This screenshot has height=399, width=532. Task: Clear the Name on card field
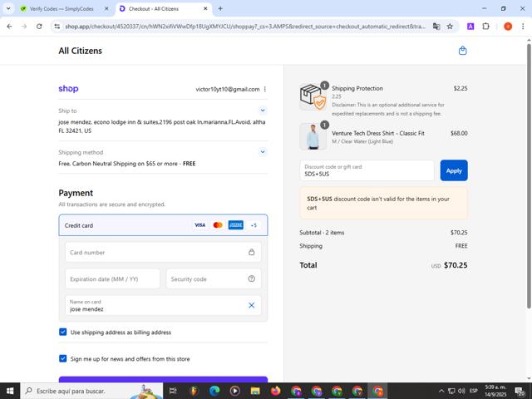tap(251, 305)
